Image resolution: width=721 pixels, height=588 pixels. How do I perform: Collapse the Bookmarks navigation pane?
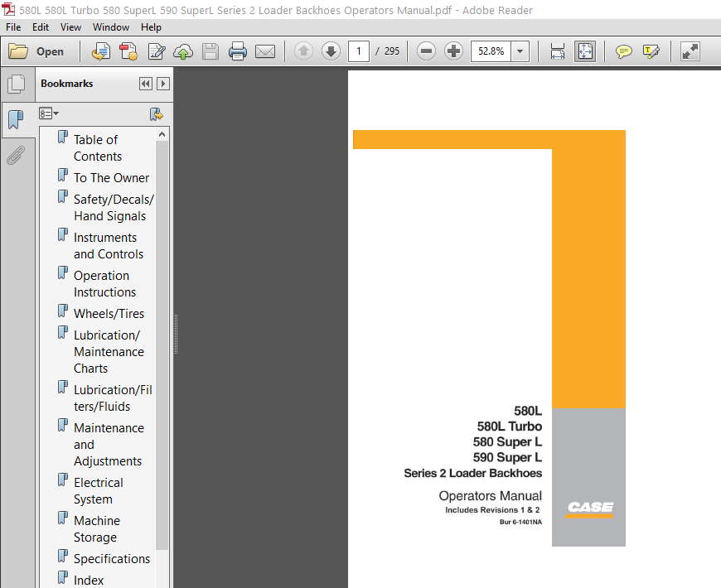(x=146, y=84)
